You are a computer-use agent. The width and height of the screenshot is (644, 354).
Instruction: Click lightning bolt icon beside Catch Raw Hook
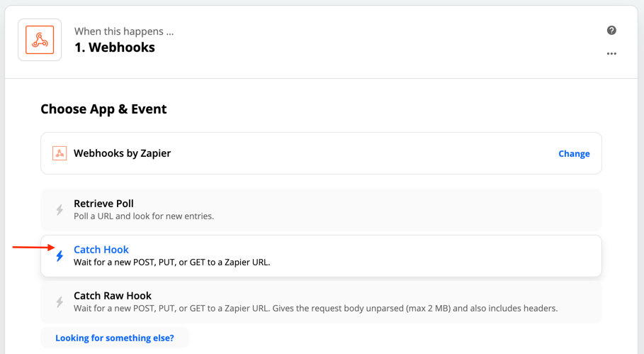click(x=60, y=302)
